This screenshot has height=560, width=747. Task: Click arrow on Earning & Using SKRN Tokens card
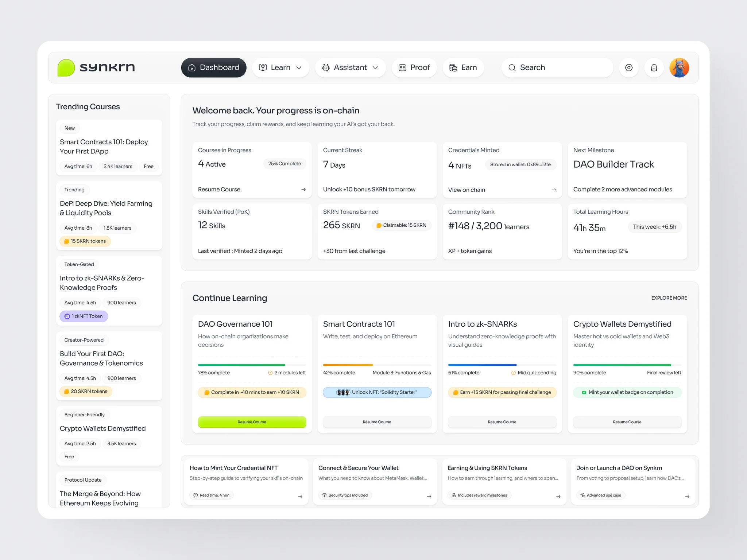tap(558, 496)
